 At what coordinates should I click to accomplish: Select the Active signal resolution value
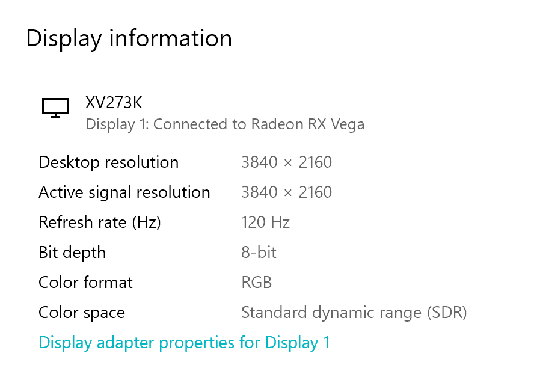[x=286, y=192]
